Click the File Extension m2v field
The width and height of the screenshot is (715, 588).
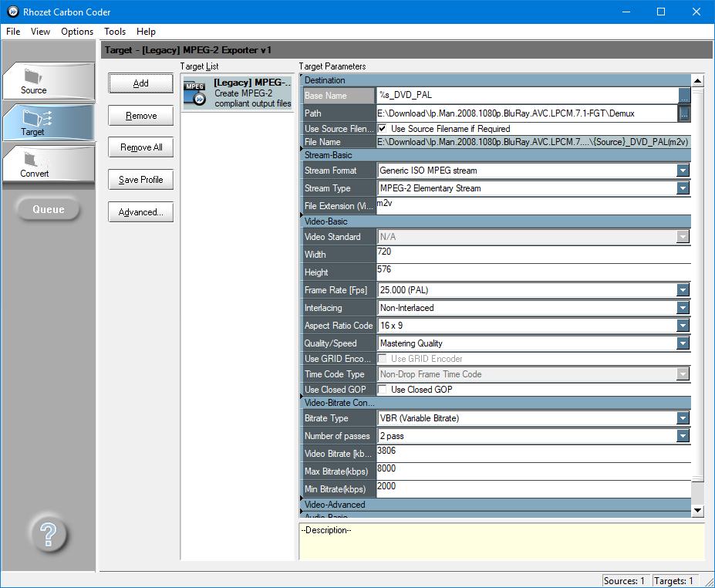(x=534, y=206)
